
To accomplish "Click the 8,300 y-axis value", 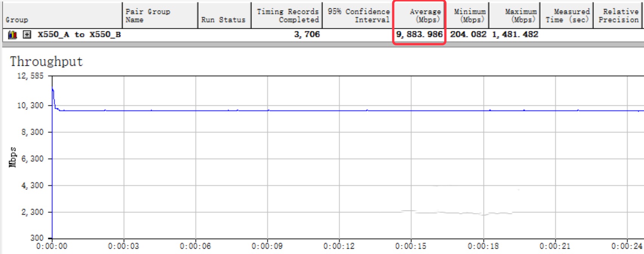I will point(33,132).
